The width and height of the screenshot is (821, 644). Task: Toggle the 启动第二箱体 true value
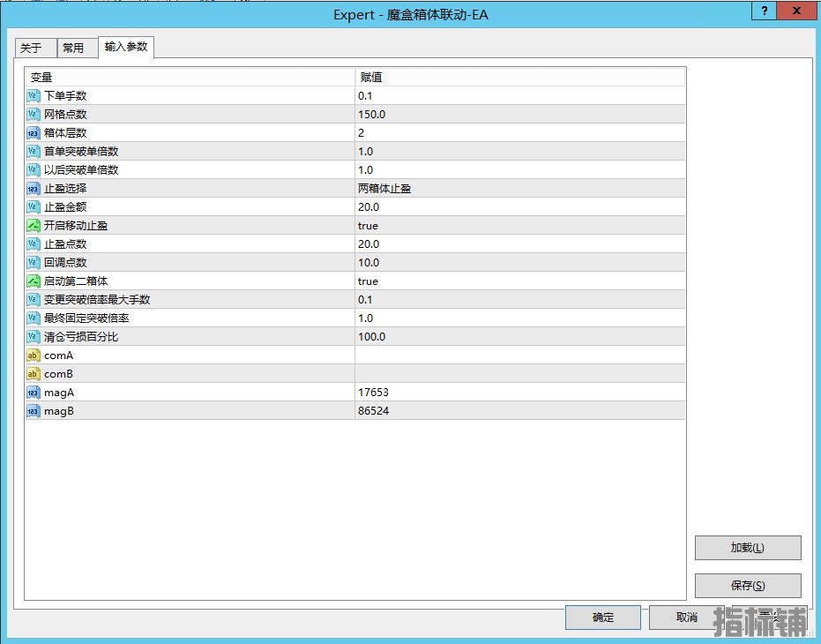pos(520,281)
